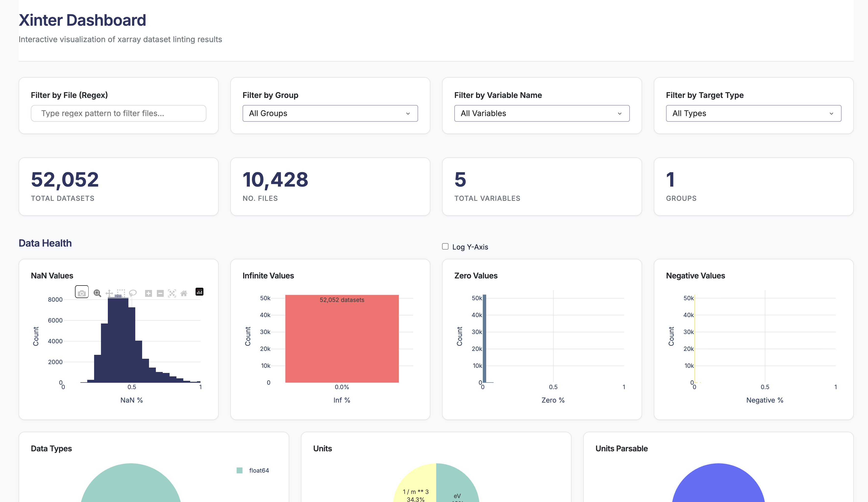
Task: Select the Pan tool in chart modebar
Action: pos(109,293)
